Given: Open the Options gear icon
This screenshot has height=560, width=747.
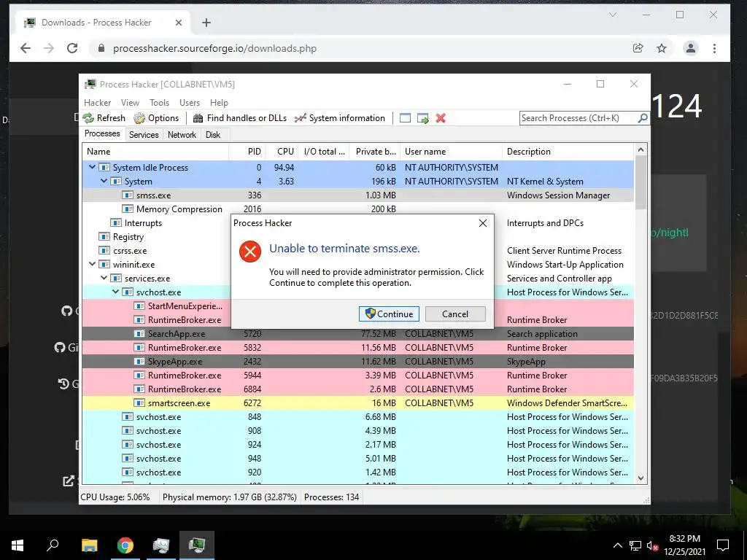Looking at the screenshot, I should (x=139, y=118).
